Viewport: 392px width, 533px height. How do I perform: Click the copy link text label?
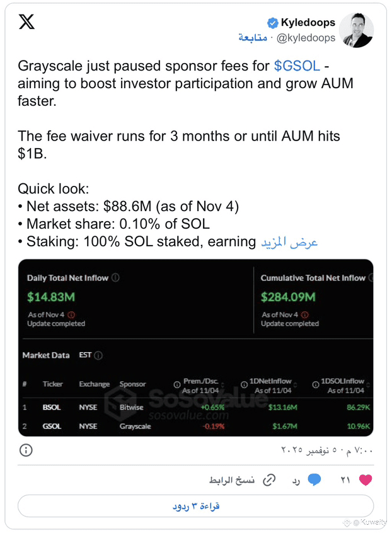[232, 480]
